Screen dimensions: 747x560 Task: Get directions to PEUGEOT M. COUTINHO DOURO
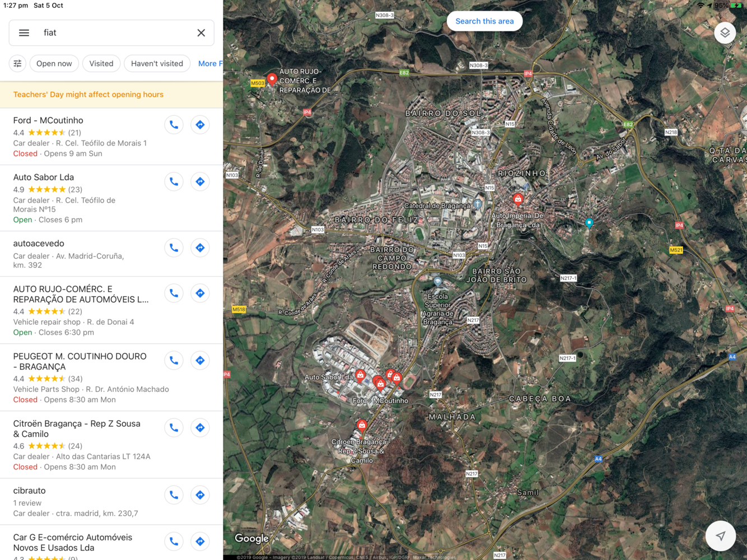200,360
